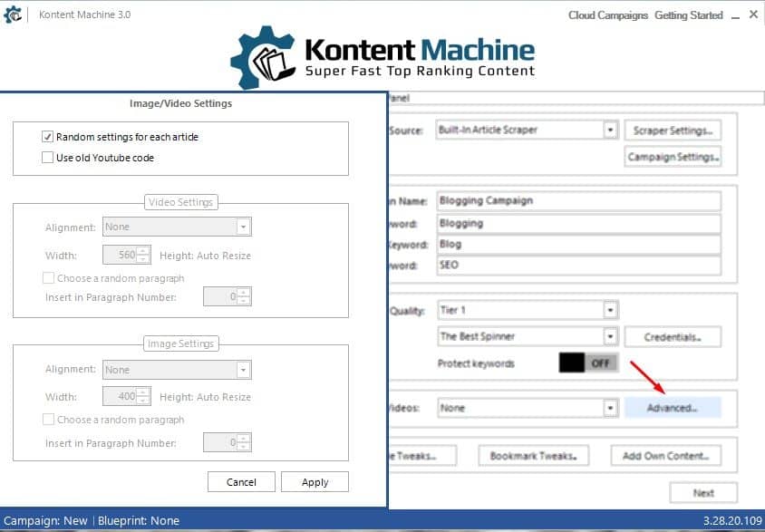Click Campaign: New in status bar

(x=45, y=521)
